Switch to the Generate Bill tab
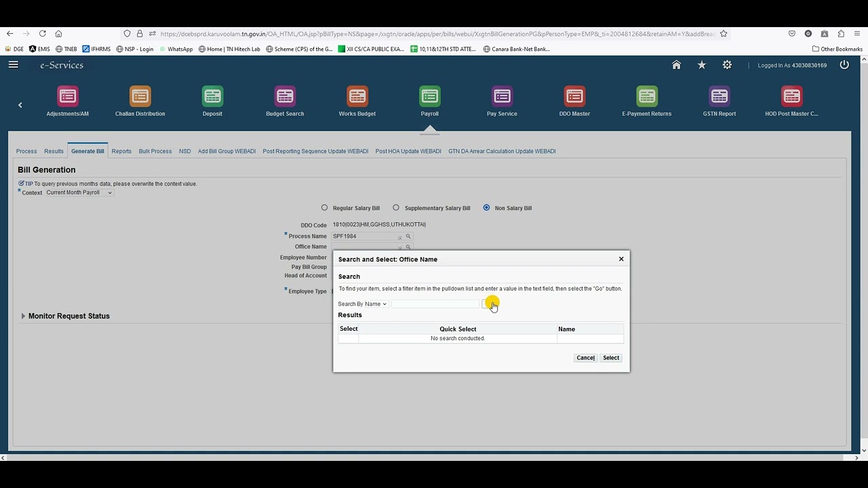Viewport: 868px width, 488px height. click(87, 151)
